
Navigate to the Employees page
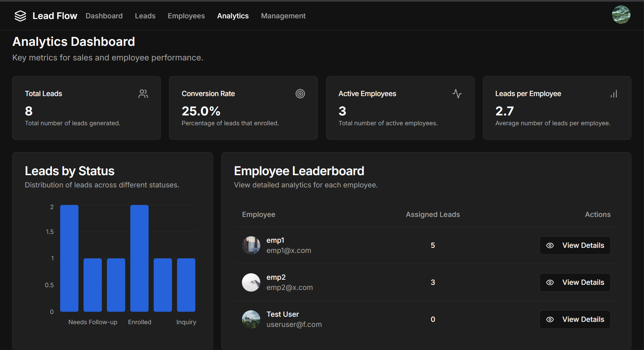[186, 16]
